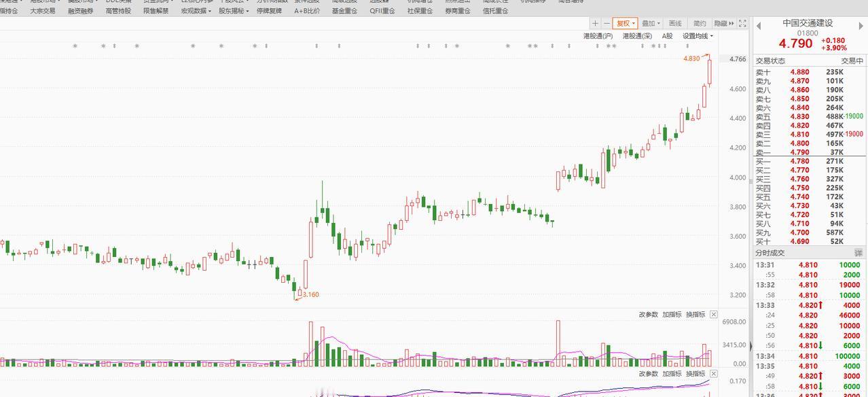Open 设置均线 dropdown
This screenshot has height=397, width=868.
click(698, 36)
